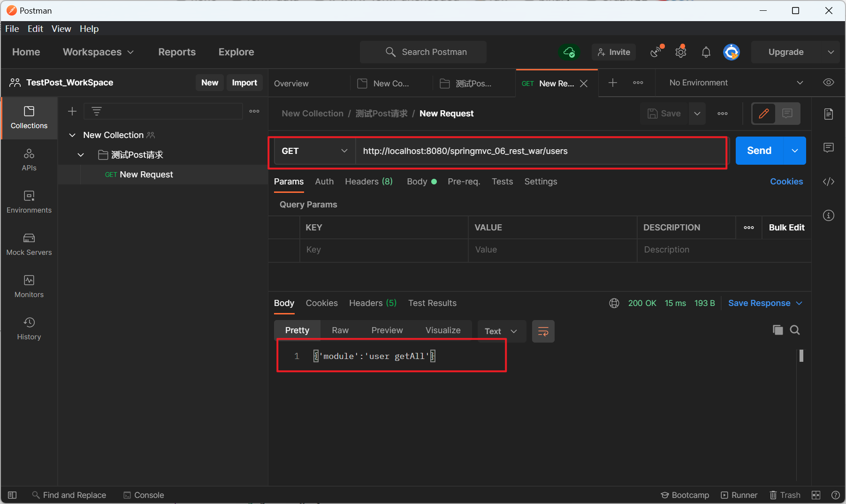This screenshot has height=504, width=846.
Task: Collapse the New Collection tree node
Action: pos(72,135)
